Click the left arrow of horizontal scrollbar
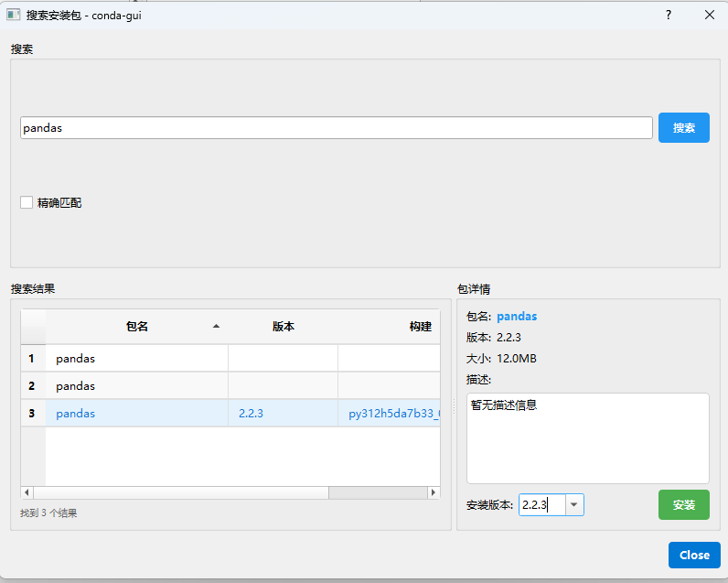This screenshot has height=583, width=728. click(27, 492)
